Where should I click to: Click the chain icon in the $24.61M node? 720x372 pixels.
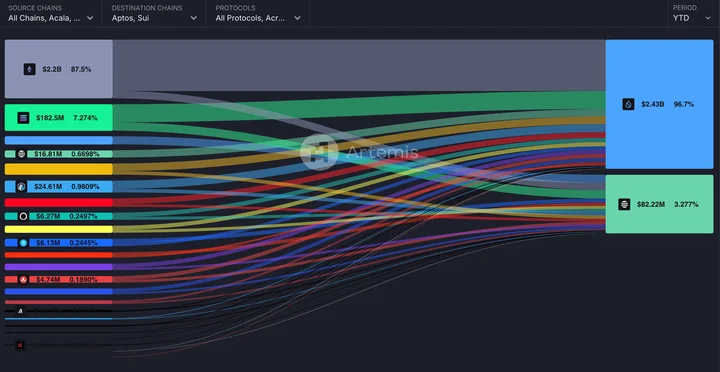pos(21,186)
